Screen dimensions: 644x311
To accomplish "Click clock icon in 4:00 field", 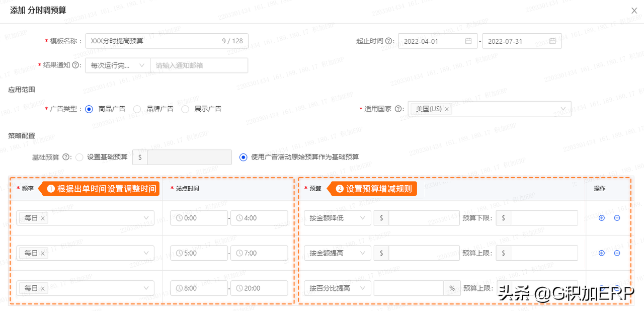I will pyautogui.click(x=239, y=218).
